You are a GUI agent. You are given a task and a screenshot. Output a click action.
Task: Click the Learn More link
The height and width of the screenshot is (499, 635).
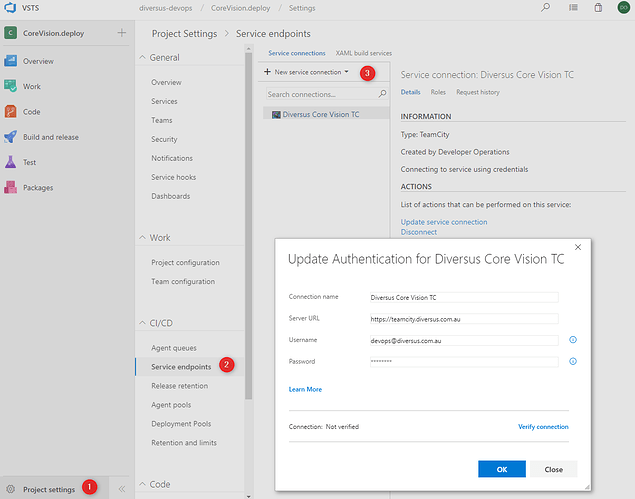[305, 389]
